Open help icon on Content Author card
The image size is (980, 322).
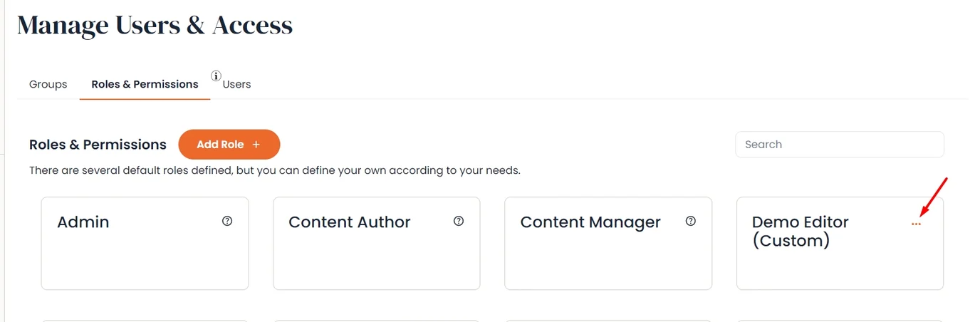click(x=459, y=222)
